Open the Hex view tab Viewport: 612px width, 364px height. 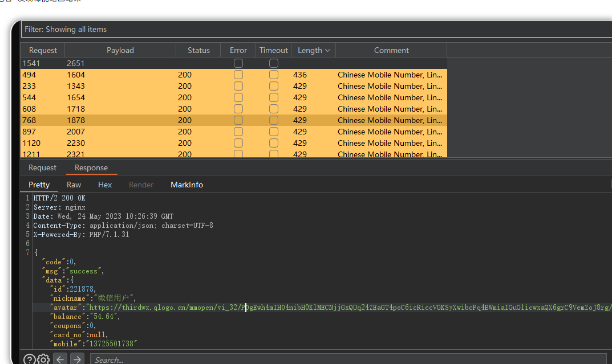[x=105, y=185]
